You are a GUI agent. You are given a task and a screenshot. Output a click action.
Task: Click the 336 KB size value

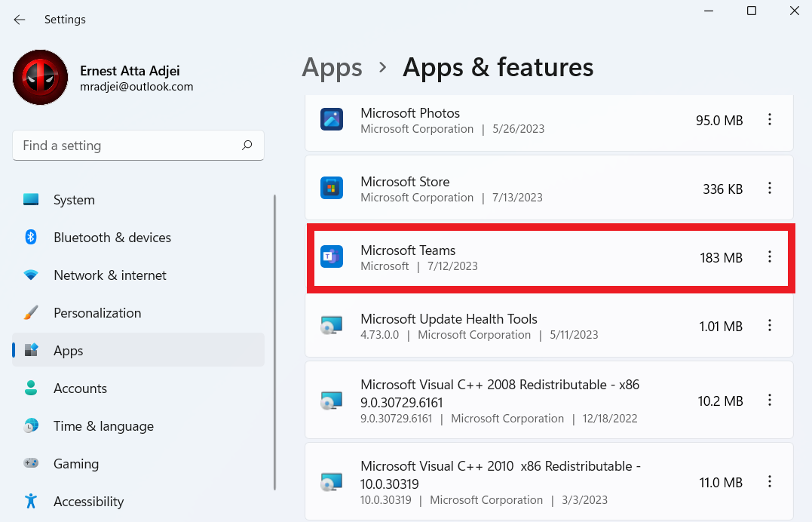click(x=723, y=189)
